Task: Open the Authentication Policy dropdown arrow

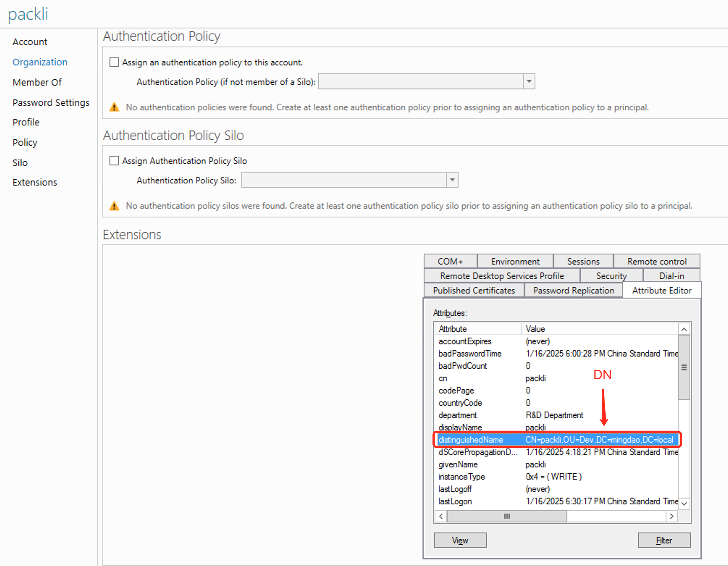Action: click(x=529, y=82)
